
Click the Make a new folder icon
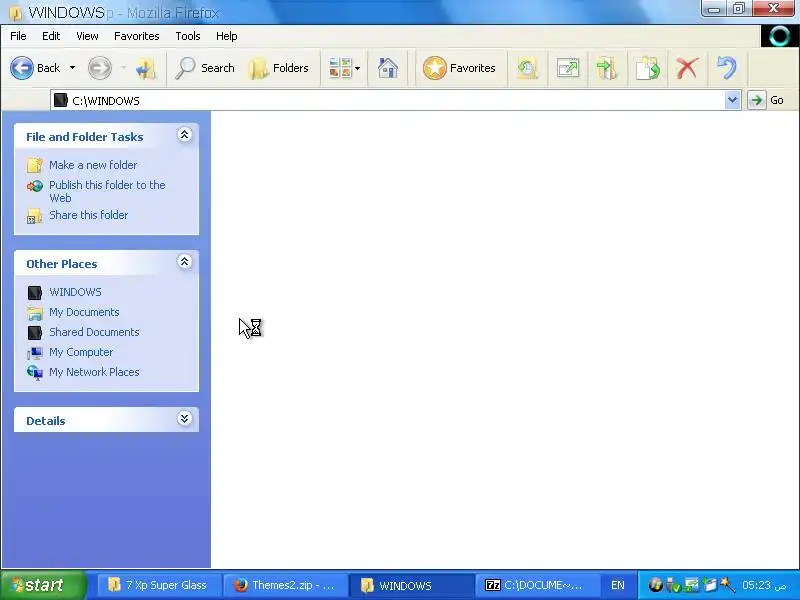pyautogui.click(x=35, y=165)
